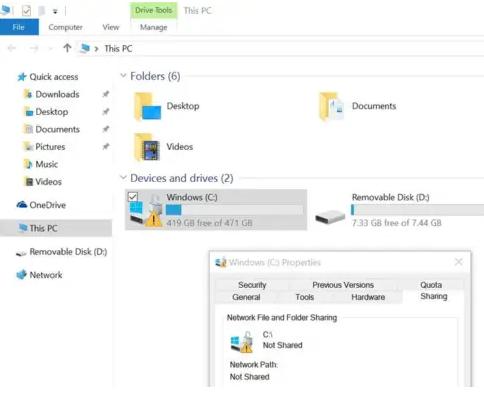This screenshot has height=397, width=484.
Task: Click the Windows (C:) storage usage bar
Action: click(x=235, y=210)
